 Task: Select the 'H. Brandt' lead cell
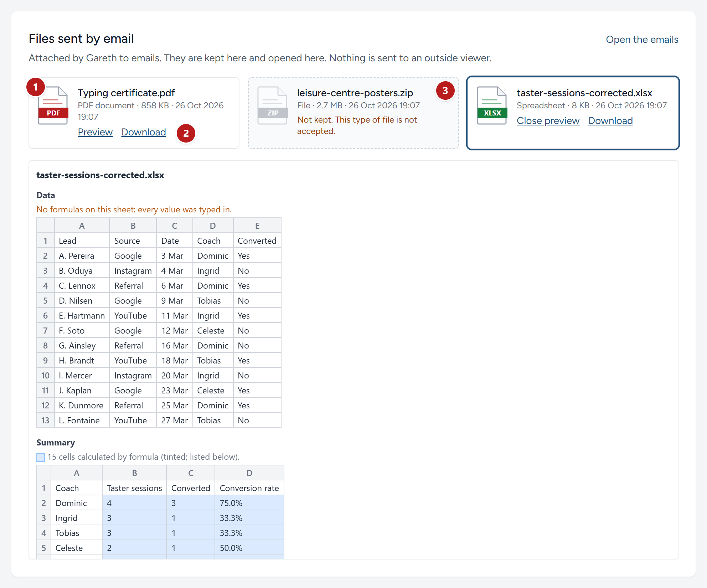[82, 361]
